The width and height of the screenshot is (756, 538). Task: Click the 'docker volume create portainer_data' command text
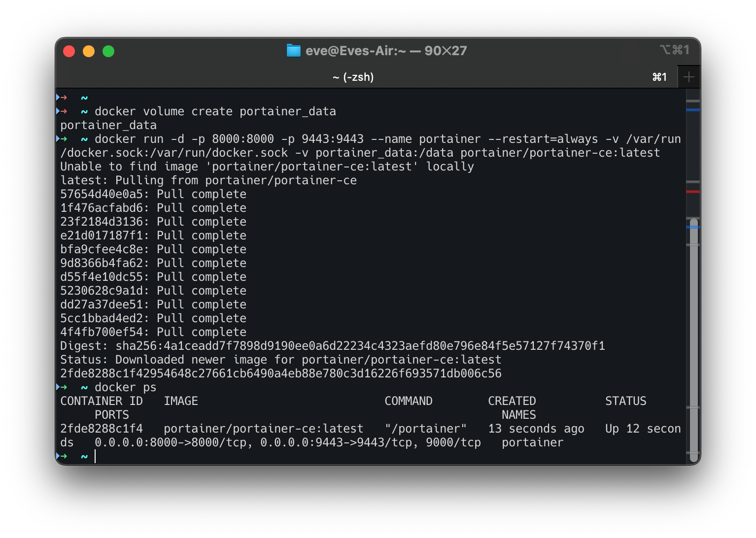tap(215, 111)
